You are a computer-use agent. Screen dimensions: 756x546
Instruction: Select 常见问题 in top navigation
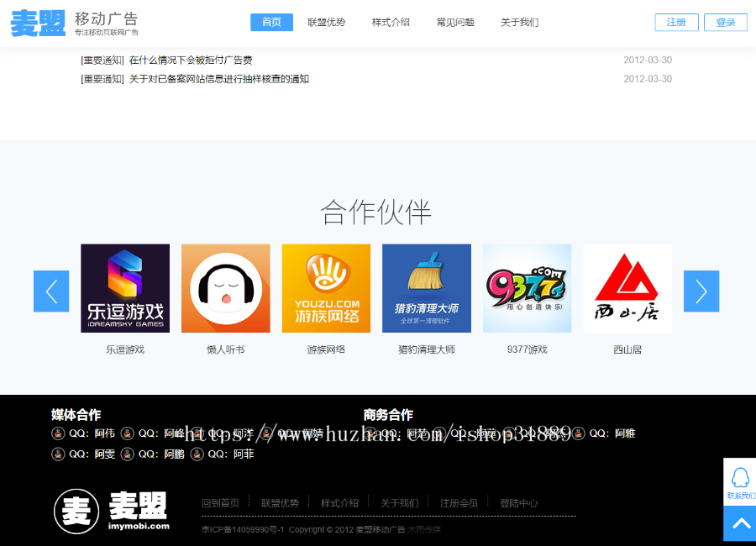(455, 22)
